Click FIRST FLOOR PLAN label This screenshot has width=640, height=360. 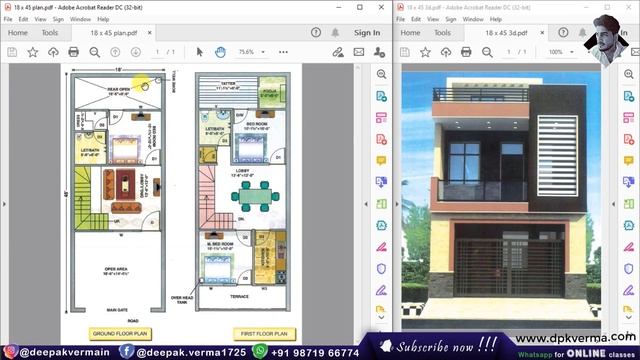tap(264, 334)
